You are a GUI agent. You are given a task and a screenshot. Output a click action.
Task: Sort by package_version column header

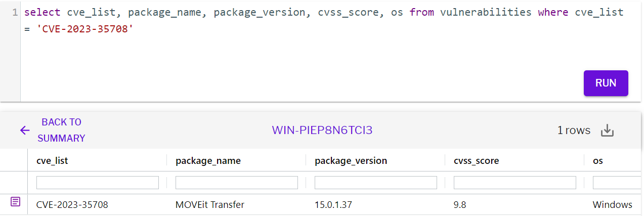[x=351, y=161]
